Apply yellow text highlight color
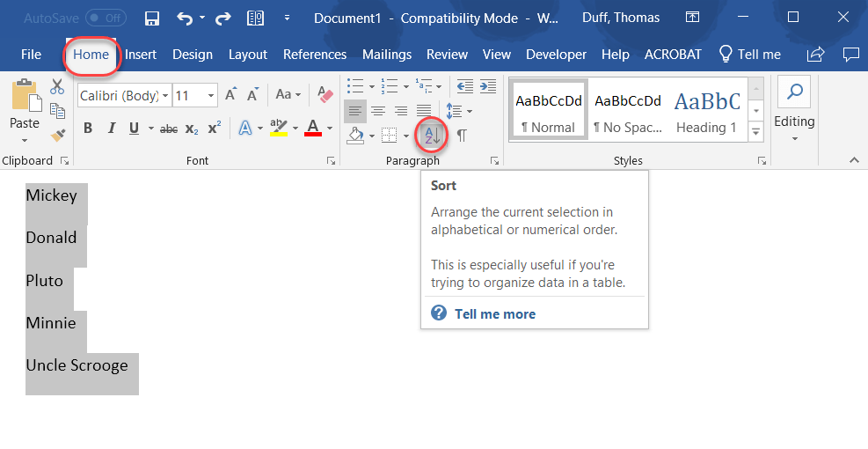 [x=279, y=128]
